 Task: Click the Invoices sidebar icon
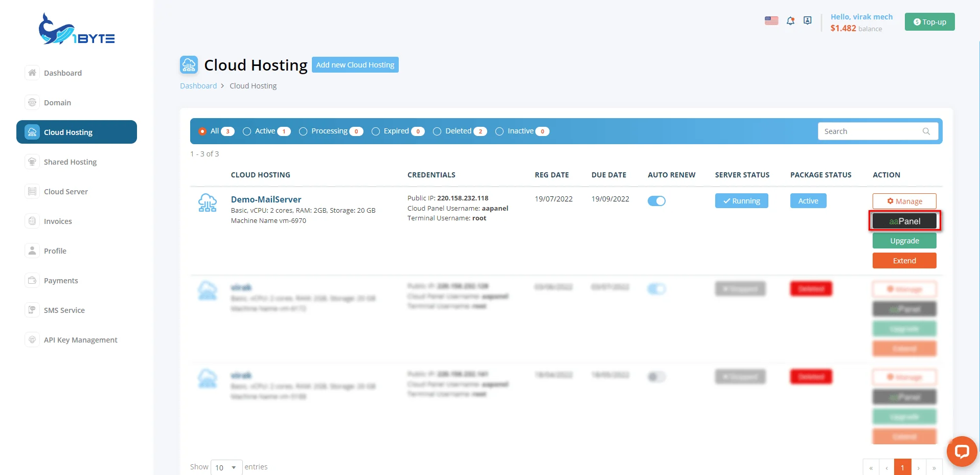click(x=32, y=221)
